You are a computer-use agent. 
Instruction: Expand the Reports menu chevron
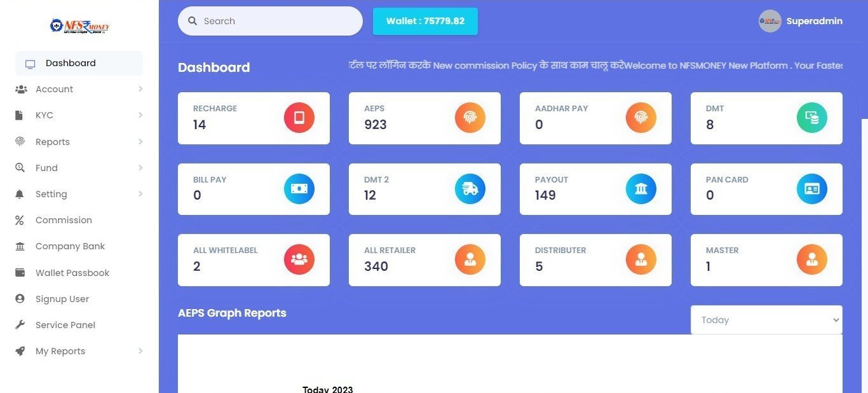pyautogui.click(x=140, y=142)
